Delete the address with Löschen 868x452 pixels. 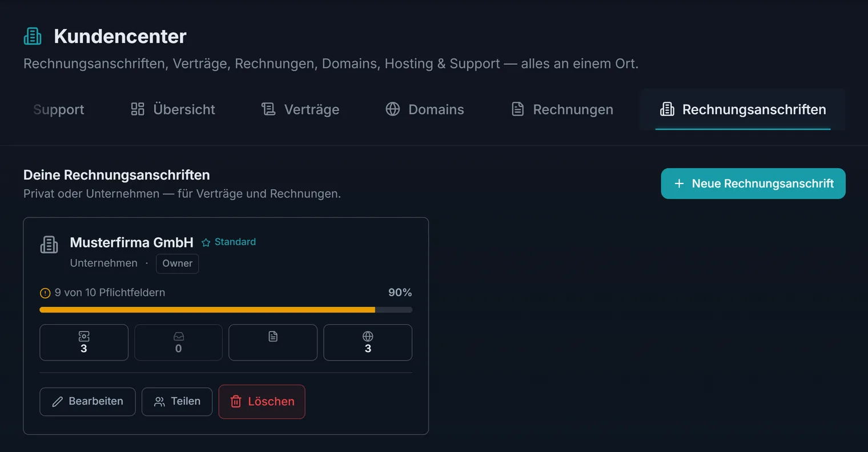[x=262, y=402]
